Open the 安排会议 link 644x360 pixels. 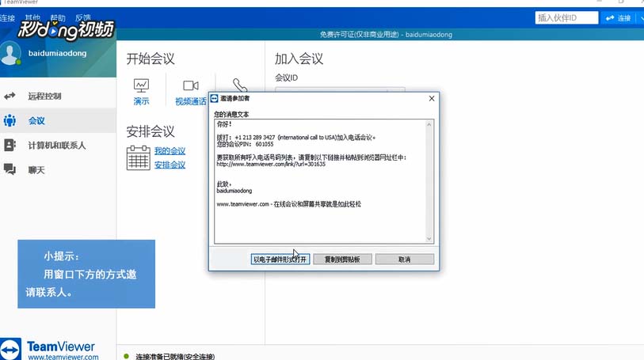[170, 165]
